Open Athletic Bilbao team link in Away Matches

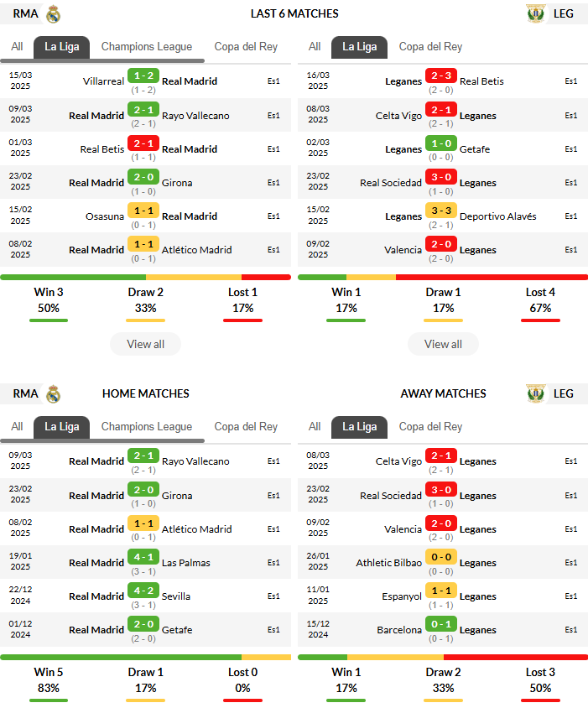point(389,563)
